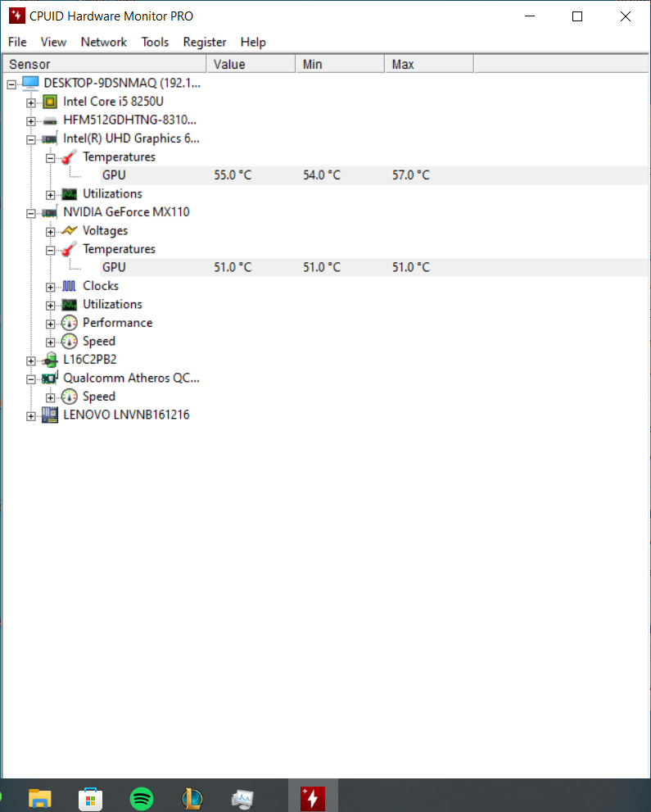Viewport: 651px width, 812px height.
Task: Collapse the Qualcomm Atheros node
Action: (x=31, y=379)
